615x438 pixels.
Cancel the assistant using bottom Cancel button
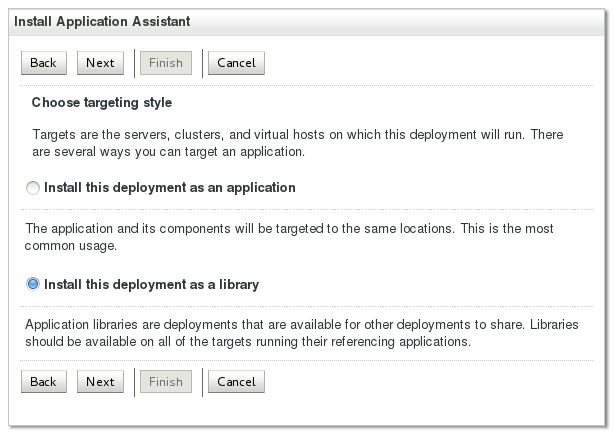(x=236, y=382)
